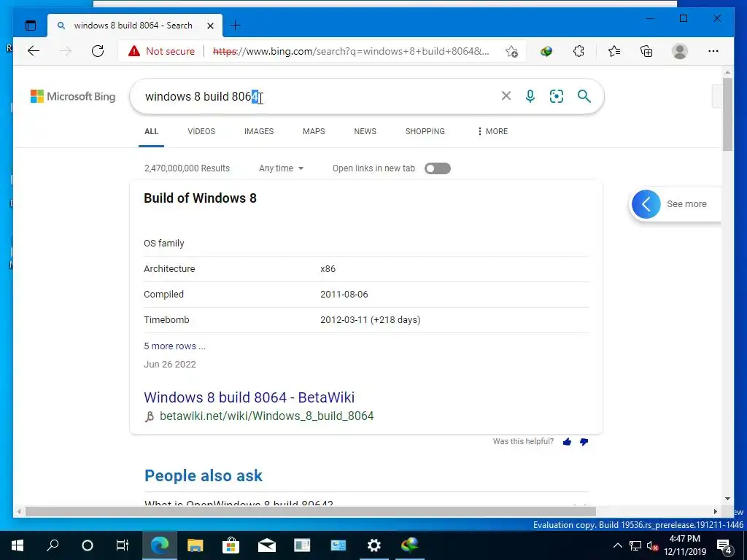The width and height of the screenshot is (747, 560).
Task: Click the muted volume tray icon
Action: coord(652,545)
